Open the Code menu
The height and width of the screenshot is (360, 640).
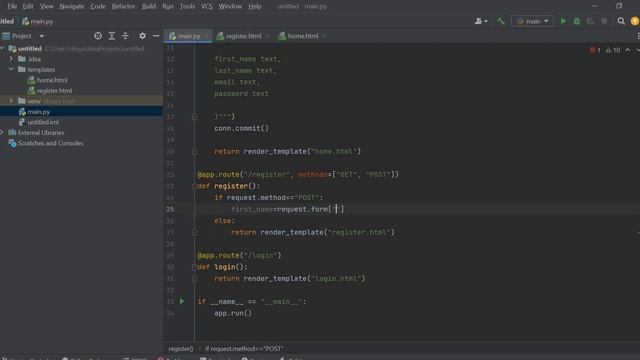pyautogui.click(x=98, y=6)
